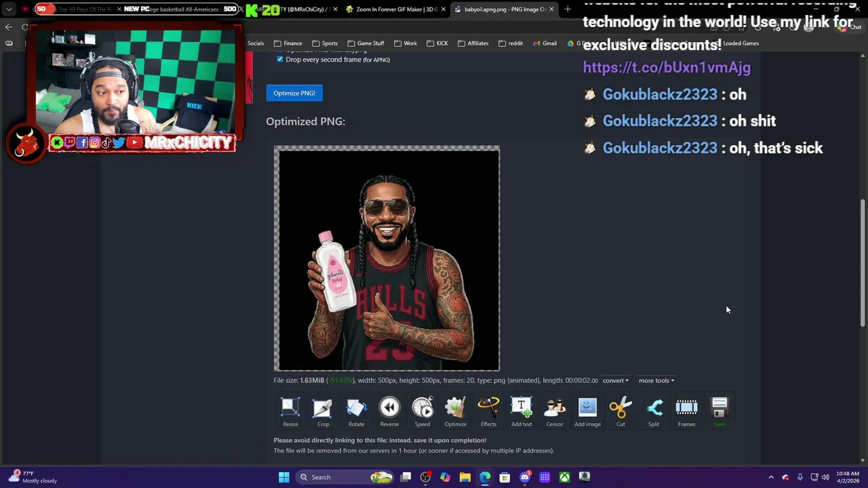868x488 pixels.
Task: Open Task View on the taskbar
Action: [x=406, y=477]
